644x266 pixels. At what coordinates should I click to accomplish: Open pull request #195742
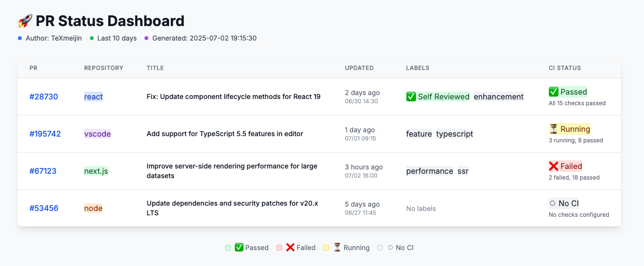[45, 134]
